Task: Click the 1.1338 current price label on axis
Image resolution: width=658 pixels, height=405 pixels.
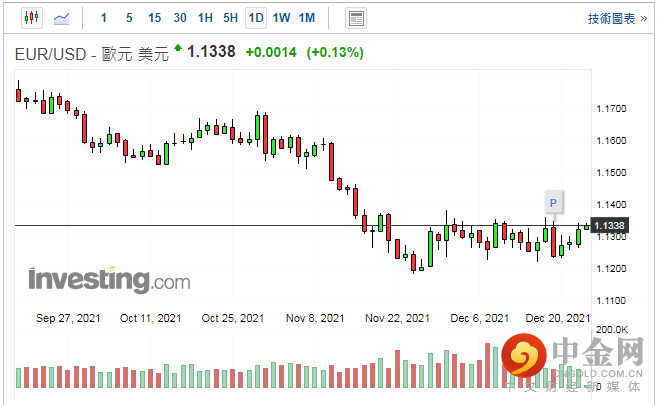Action: 609,225
